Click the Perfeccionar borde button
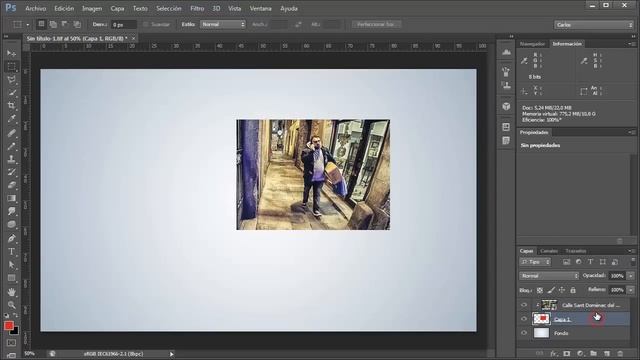Screen dimensions: 640x360 376,24
